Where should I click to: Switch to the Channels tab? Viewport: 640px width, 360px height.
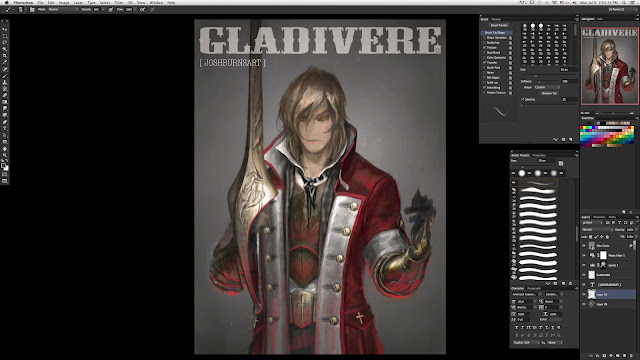tap(599, 217)
